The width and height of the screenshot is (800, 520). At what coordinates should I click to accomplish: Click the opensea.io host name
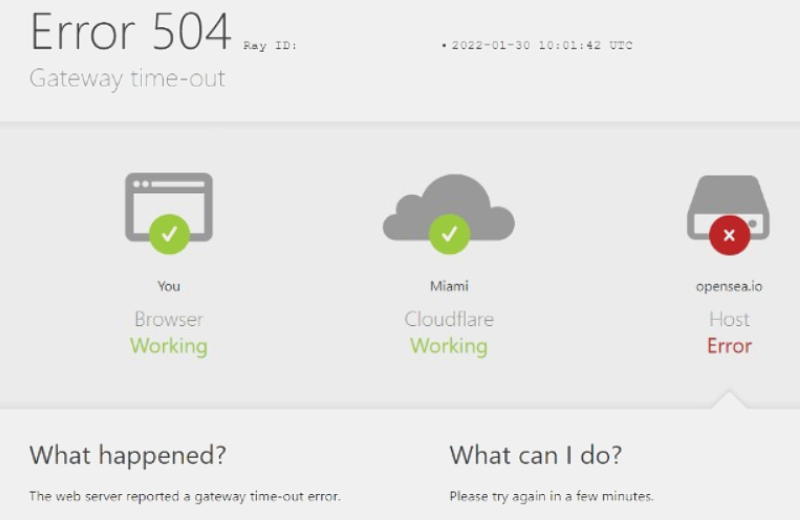[729, 286]
